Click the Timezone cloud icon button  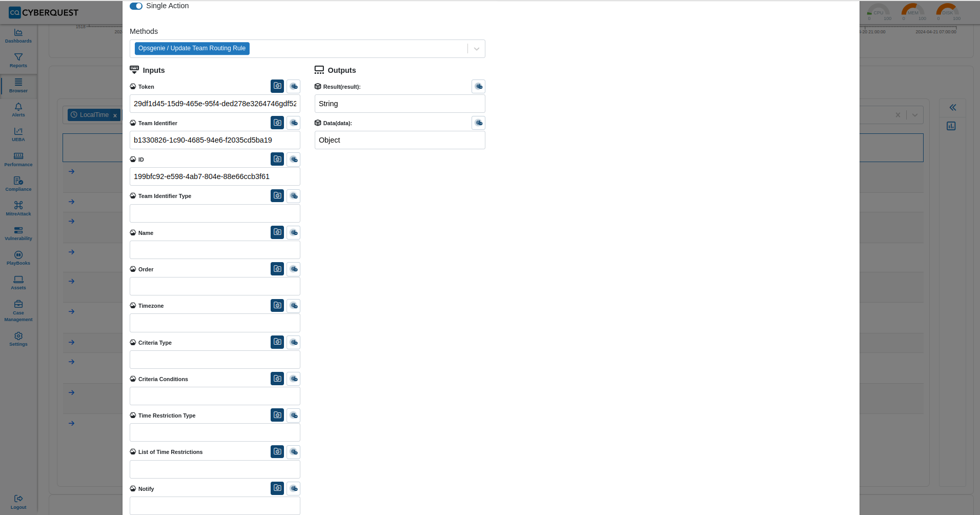[x=294, y=305]
